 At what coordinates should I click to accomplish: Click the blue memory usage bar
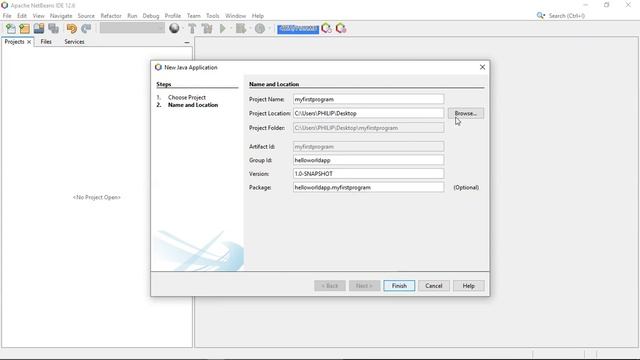click(298, 29)
